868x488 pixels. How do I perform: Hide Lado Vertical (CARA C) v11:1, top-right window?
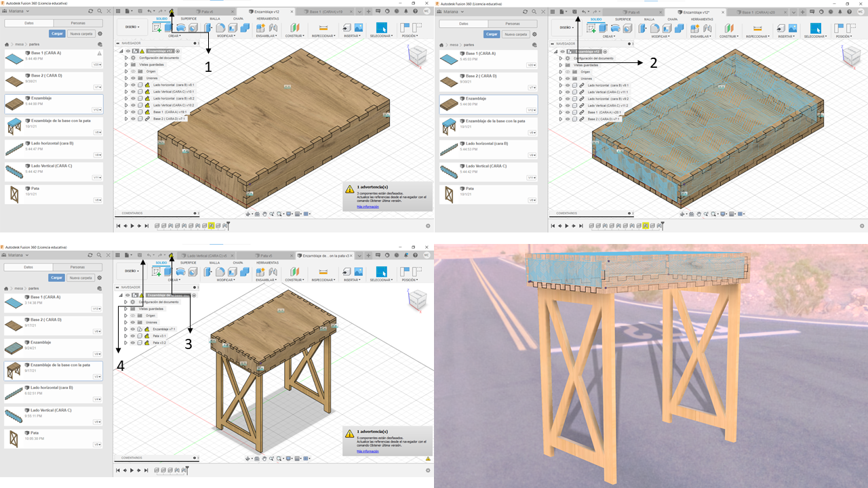pos(568,91)
